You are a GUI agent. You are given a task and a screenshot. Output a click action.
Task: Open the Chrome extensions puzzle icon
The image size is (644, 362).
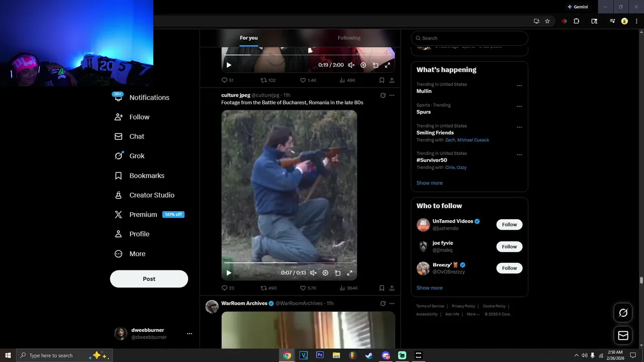pyautogui.click(x=577, y=21)
